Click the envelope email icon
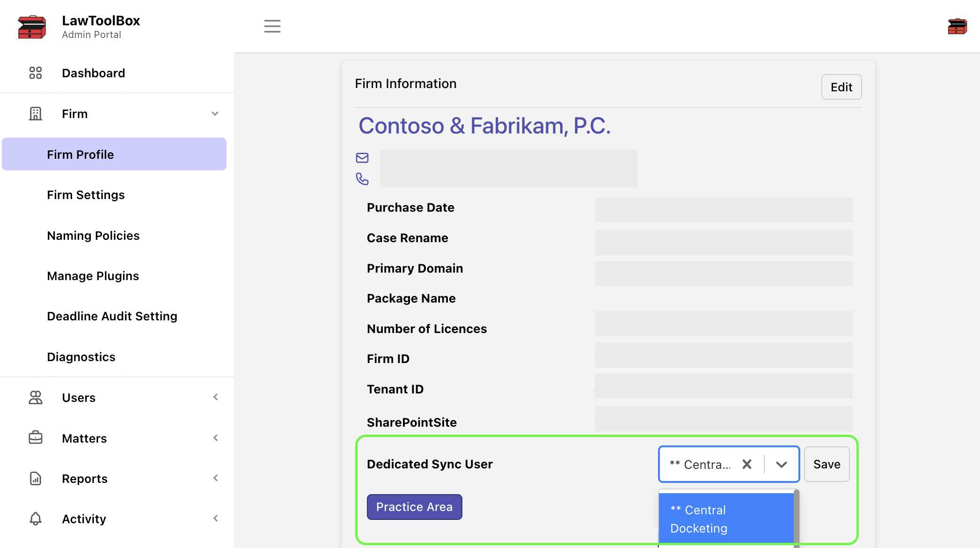Image resolution: width=980 pixels, height=548 pixels. (x=362, y=158)
